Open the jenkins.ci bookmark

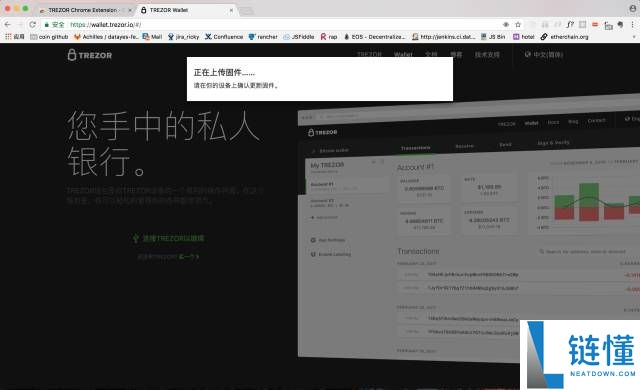click(444, 37)
